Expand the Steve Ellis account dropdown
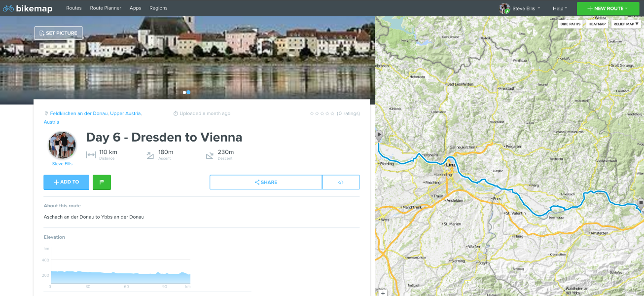Screen dimensions: 644x296 click(x=527, y=8)
